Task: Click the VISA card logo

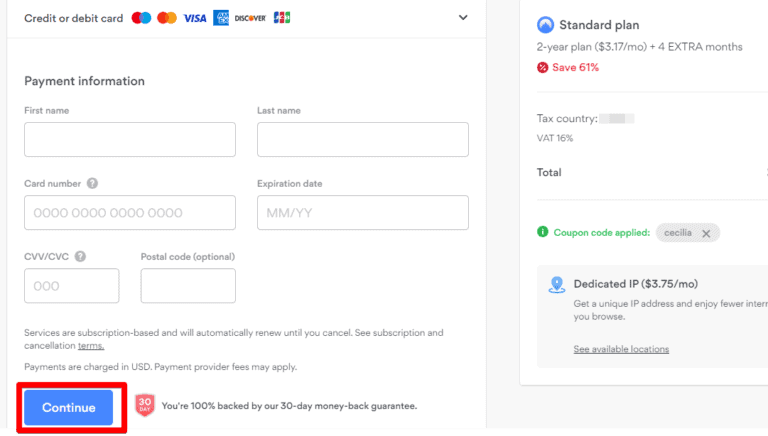Action: click(x=195, y=18)
